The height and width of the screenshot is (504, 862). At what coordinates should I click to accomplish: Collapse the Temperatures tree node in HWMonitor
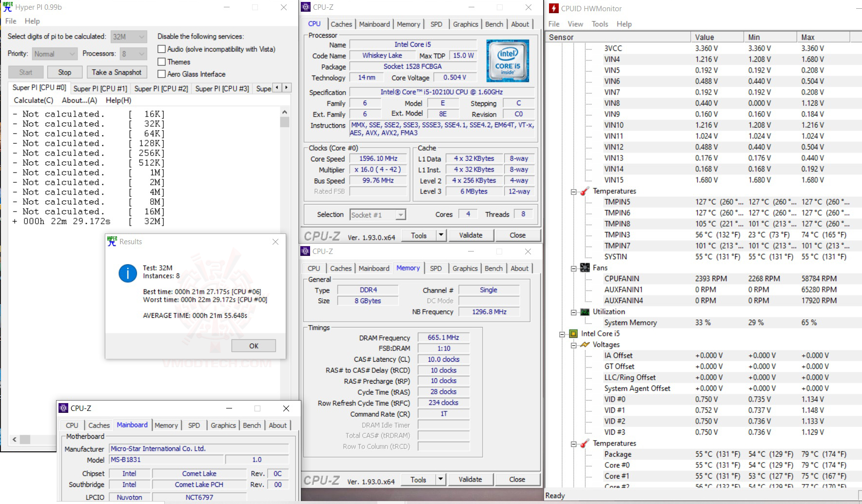click(573, 191)
